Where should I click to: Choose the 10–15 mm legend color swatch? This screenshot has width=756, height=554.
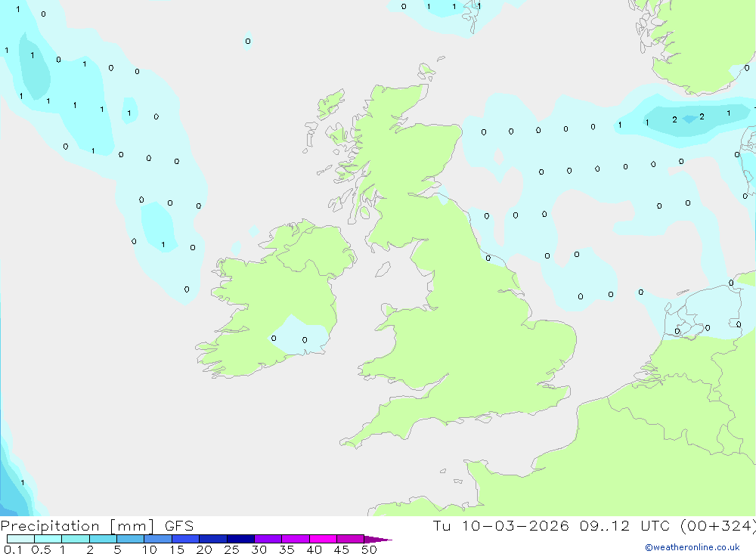click(x=158, y=539)
